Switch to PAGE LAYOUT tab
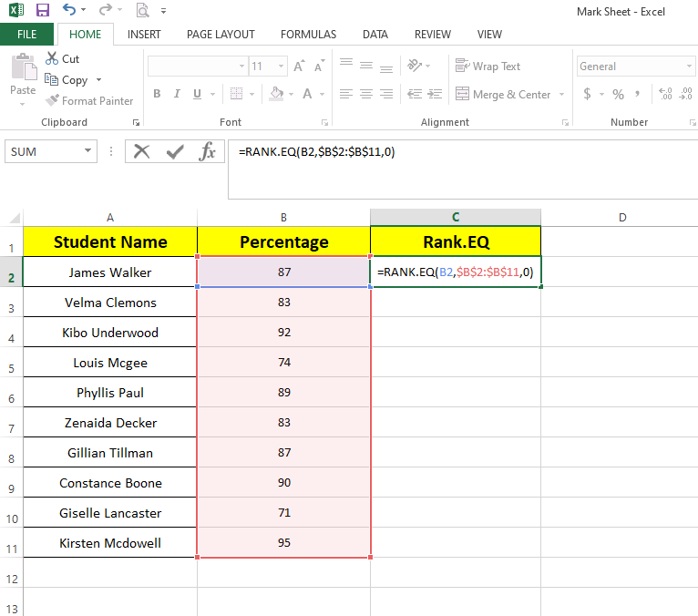Screen dimensions: 698x616 coord(221,35)
